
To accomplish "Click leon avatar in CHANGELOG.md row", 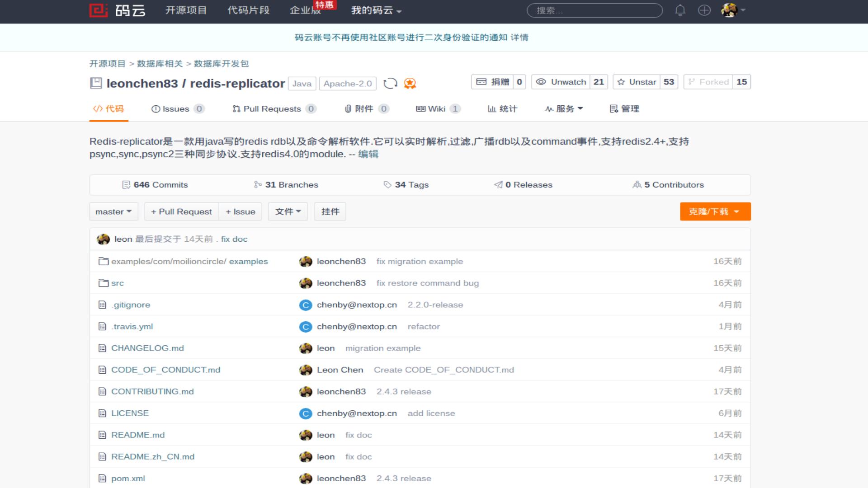I will 306,348.
